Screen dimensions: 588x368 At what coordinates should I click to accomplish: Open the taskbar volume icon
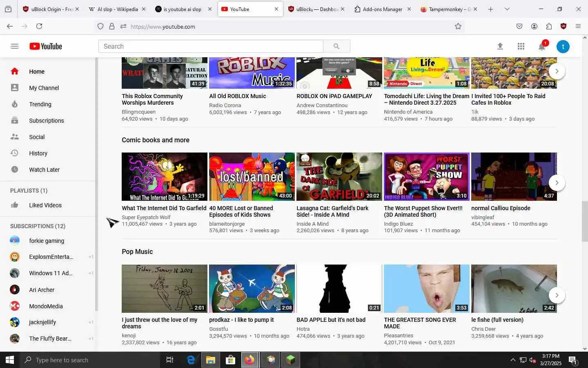coord(532,360)
